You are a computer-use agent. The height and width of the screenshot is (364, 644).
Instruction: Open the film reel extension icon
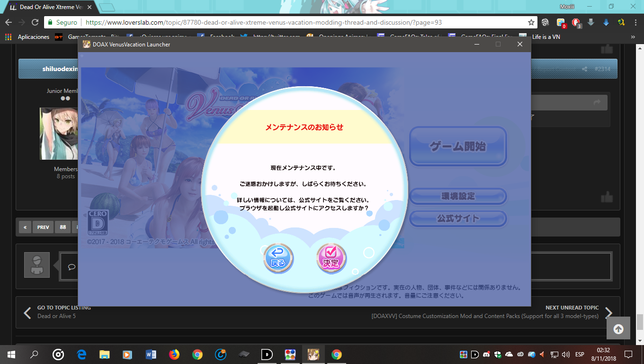tap(546, 22)
